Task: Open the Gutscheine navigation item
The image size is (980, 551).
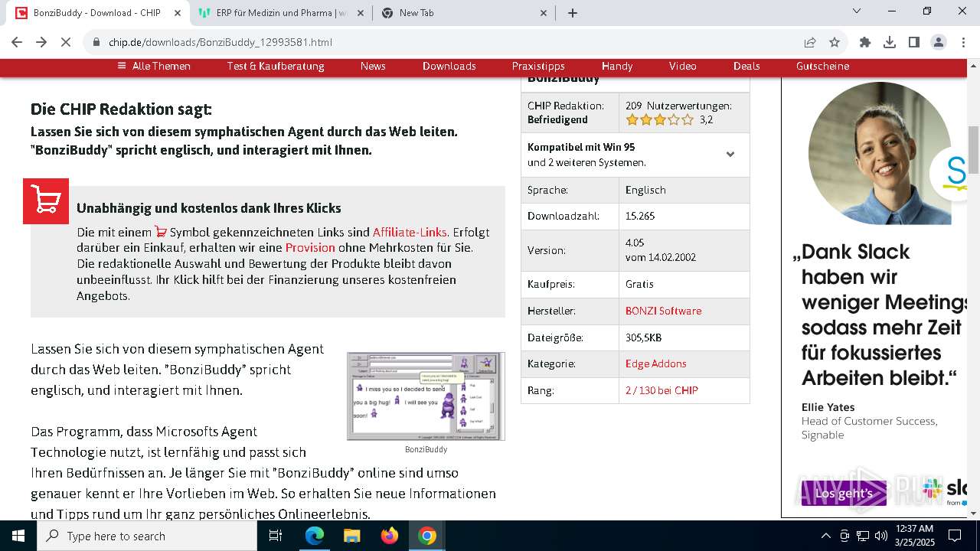Action: tap(823, 66)
